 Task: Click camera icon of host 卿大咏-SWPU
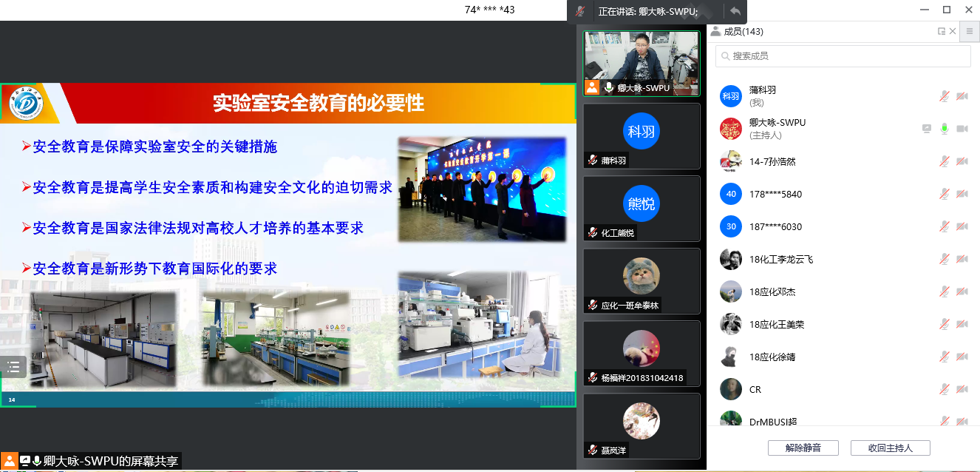(x=962, y=129)
